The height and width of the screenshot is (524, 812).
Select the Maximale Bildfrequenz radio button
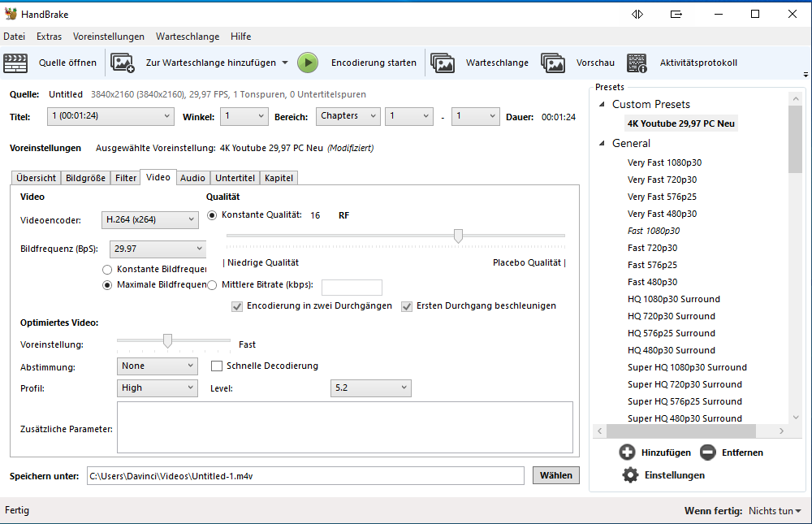click(107, 285)
